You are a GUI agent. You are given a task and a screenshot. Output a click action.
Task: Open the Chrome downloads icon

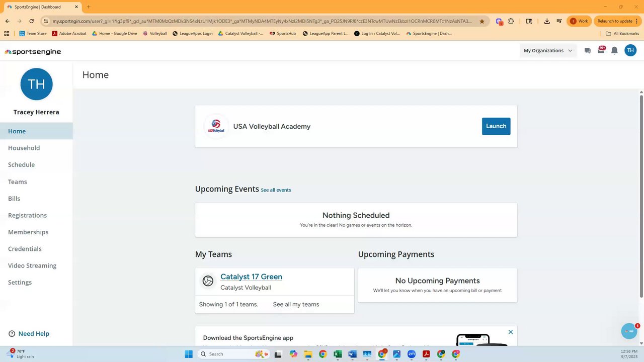point(547,21)
